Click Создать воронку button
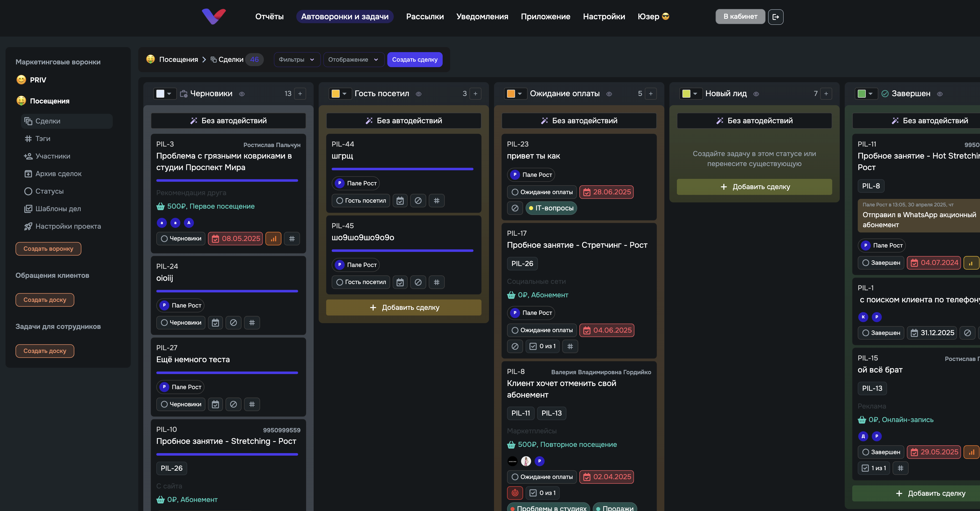The image size is (980, 511). click(x=48, y=249)
